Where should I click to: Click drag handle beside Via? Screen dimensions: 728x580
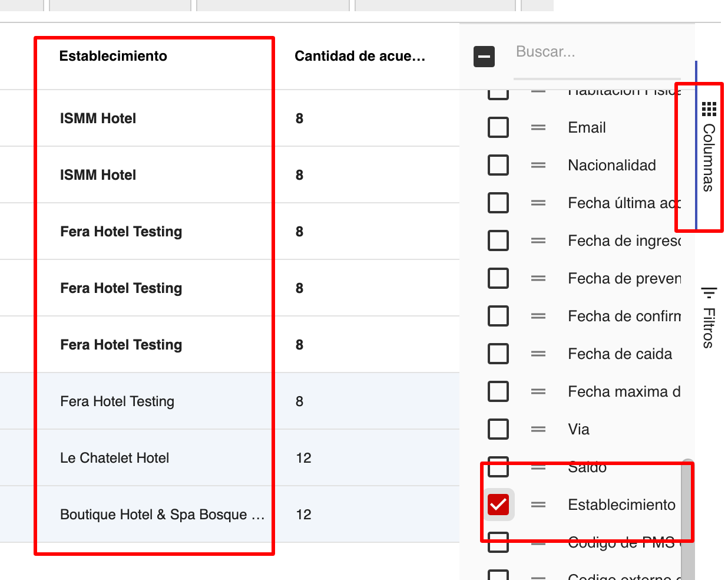[538, 429]
